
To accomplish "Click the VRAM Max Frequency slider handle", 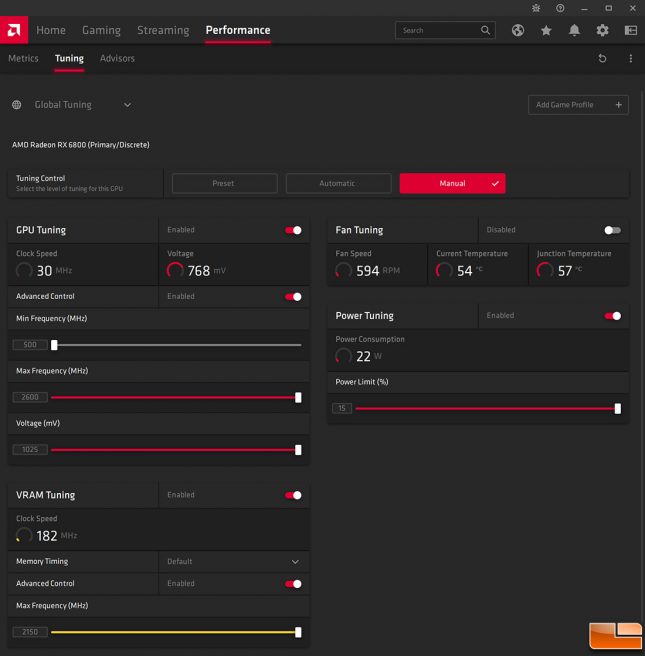I will [298, 632].
